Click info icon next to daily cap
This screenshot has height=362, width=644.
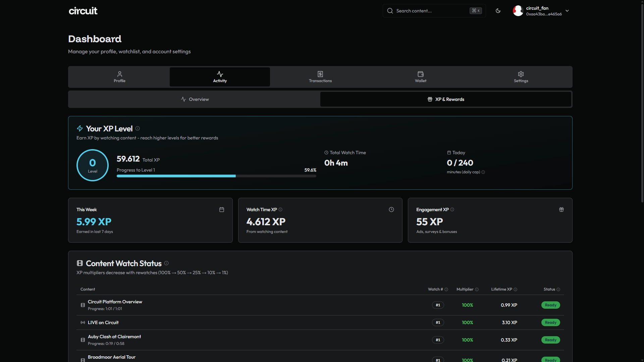(x=483, y=172)
